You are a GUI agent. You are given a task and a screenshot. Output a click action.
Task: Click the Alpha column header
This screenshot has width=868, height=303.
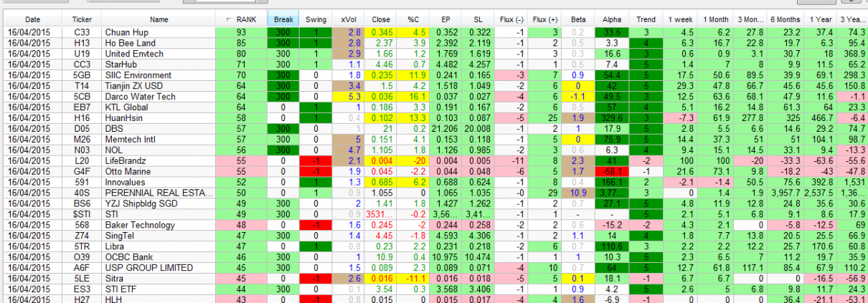pos(612,20)
